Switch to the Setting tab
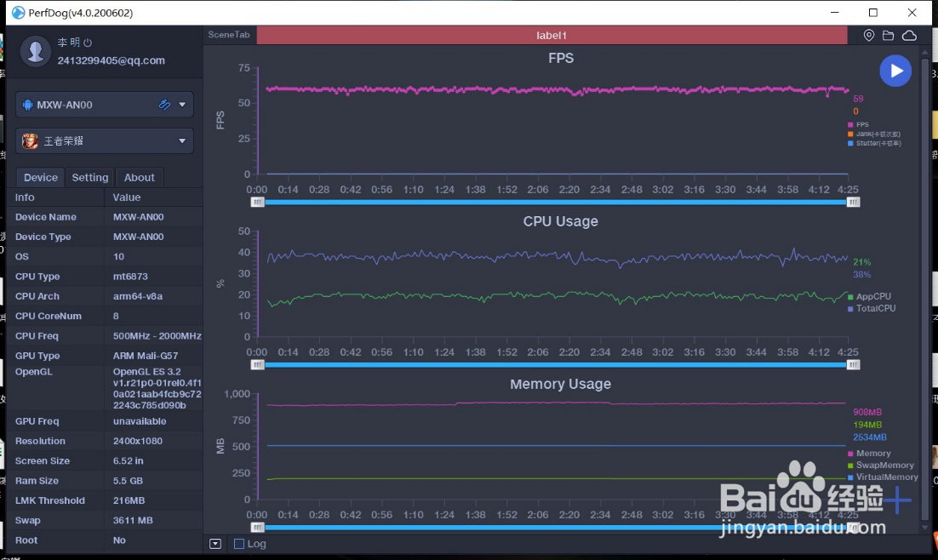The width and height of the screenshot is (938, 560). (89, 177)
